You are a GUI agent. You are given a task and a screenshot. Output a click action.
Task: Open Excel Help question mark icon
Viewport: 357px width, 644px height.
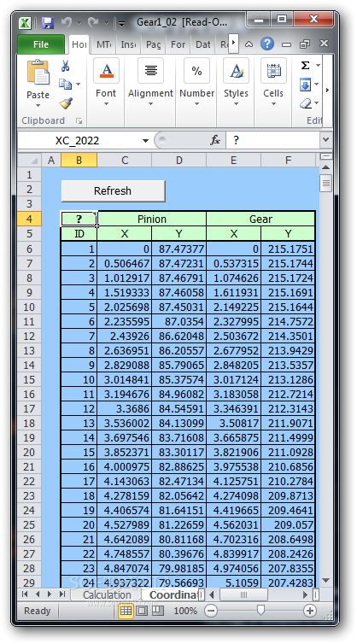tap(267, 44)
